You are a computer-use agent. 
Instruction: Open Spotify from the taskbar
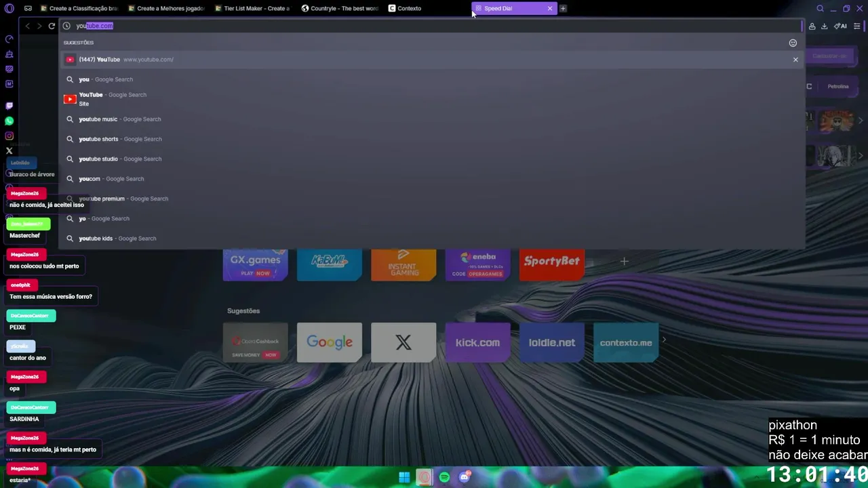point(444,477)
